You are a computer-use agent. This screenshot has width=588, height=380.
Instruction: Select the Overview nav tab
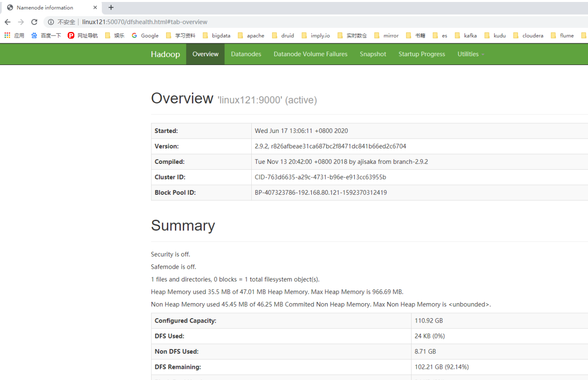point(205,54)
